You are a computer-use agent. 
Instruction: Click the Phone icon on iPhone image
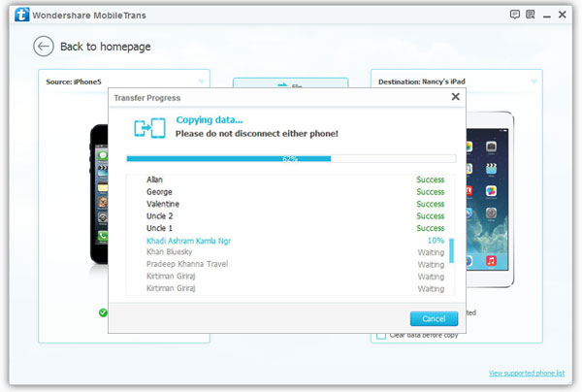click(103, 236)
